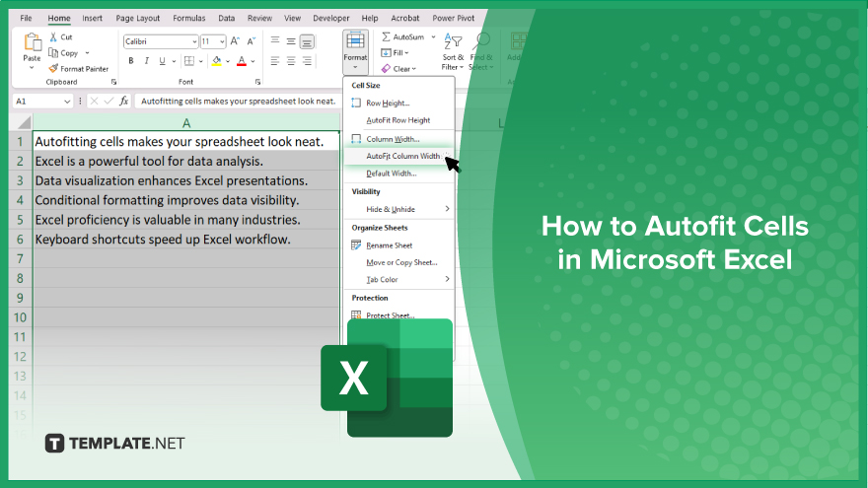Expand Hide & Unhide submenu
This screenshot has width=868, height=488.
pos(447,209)
